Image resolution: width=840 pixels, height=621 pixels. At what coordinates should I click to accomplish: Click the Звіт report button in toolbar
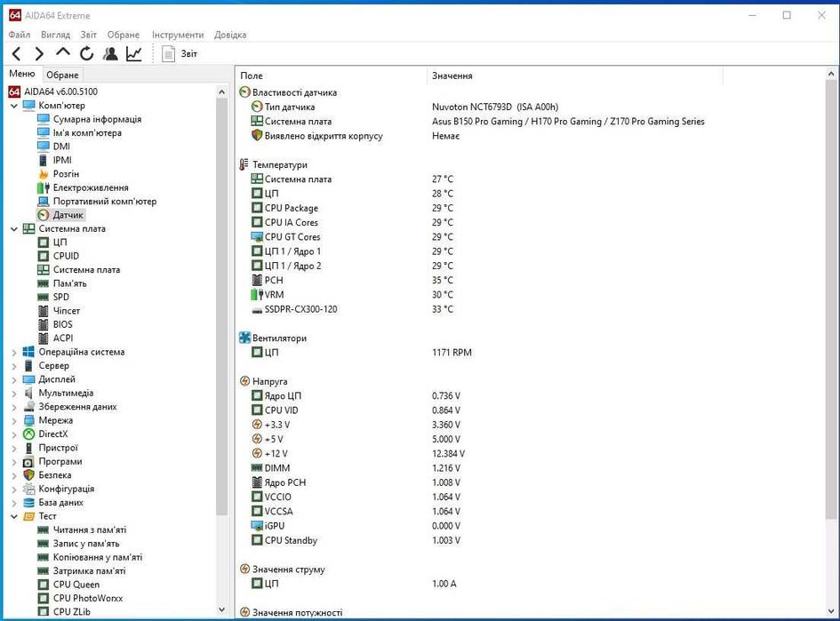[180, 53]
